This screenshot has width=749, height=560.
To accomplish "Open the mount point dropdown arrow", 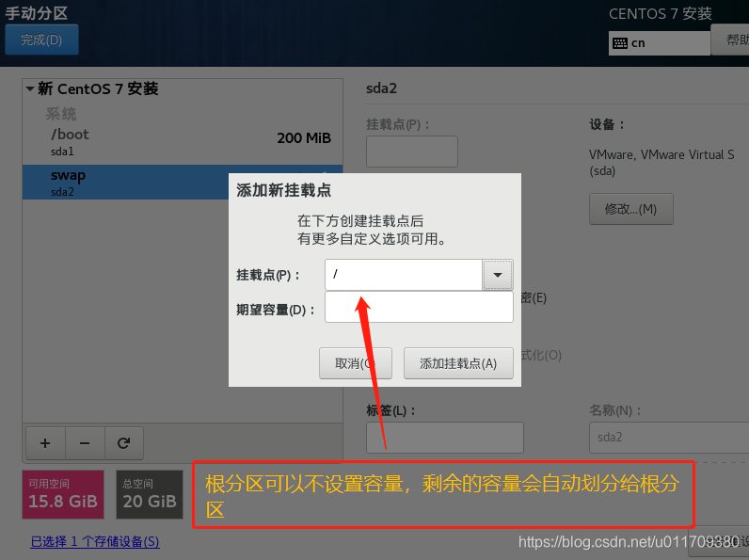I will point(497,275).
